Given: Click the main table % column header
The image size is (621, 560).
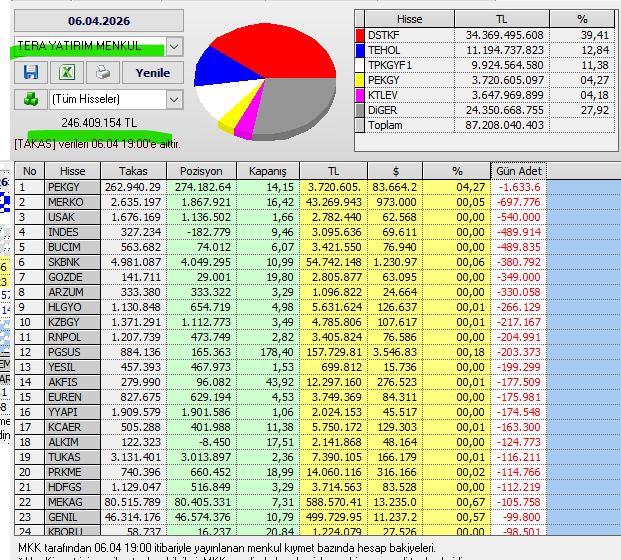Looking at the screenshot, I should coord(457,171).
